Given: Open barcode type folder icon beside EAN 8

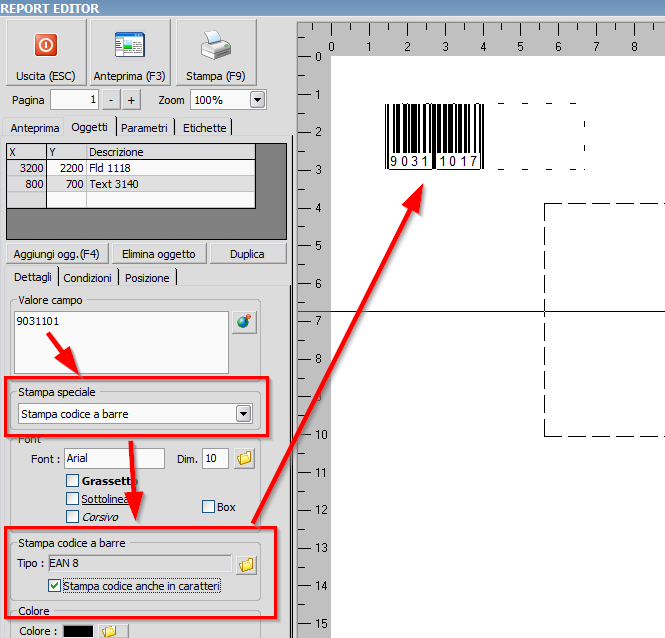Looking at the screenshot, I should point(246,564).
